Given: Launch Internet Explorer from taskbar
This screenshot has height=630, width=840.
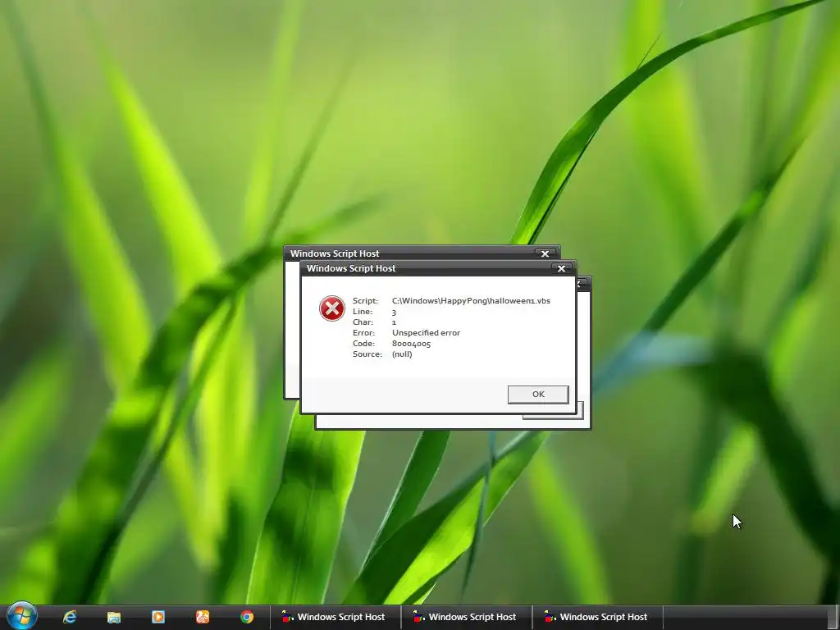Looking at the screenshot, I should (x=70, y=617).
